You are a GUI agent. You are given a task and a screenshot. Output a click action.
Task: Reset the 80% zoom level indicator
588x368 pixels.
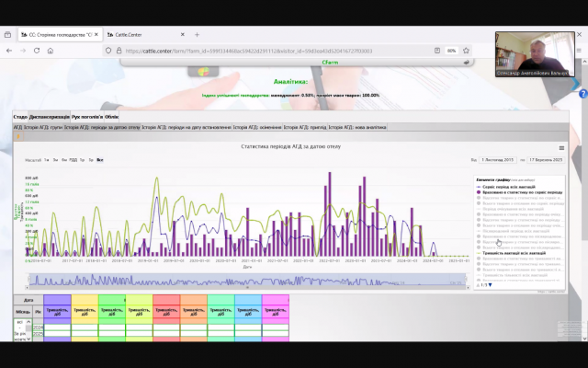[451, 51]
